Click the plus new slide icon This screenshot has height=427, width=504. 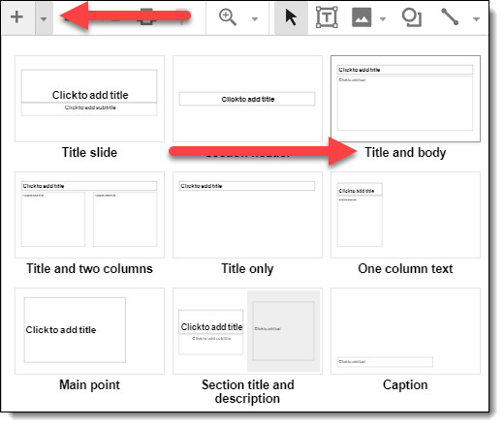16,17
